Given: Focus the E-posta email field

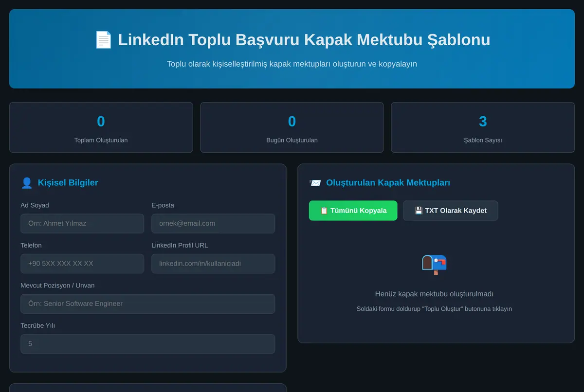Looking at the screenshot, I should pos(213,223).
